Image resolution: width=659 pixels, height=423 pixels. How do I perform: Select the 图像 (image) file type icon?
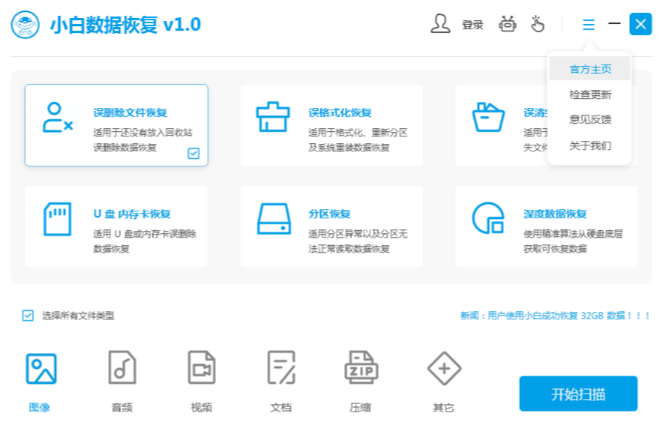pyautogui.click(x=40, y=371)
